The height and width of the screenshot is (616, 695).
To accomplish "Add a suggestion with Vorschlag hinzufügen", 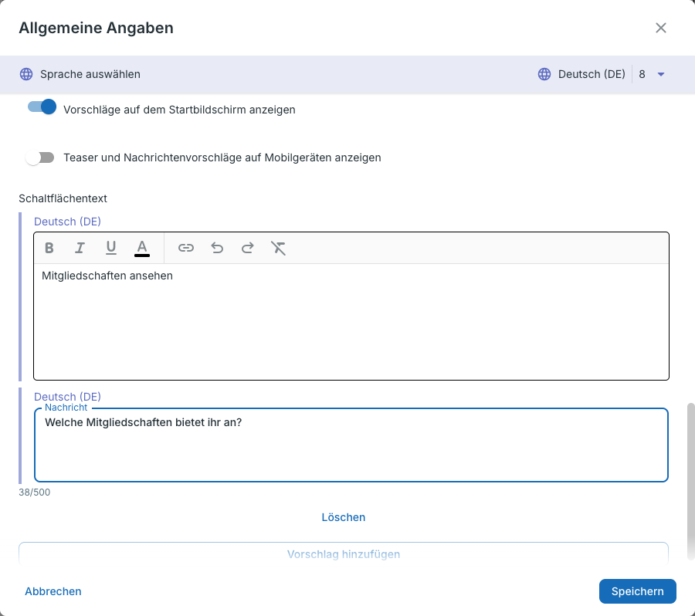I will [x=344, y=554].
